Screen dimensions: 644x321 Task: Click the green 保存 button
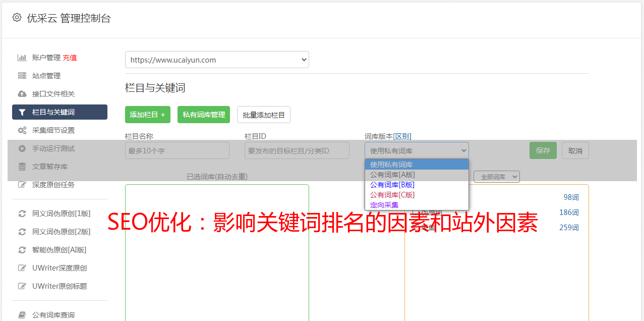pyautogui.click(x=543, y=150)
